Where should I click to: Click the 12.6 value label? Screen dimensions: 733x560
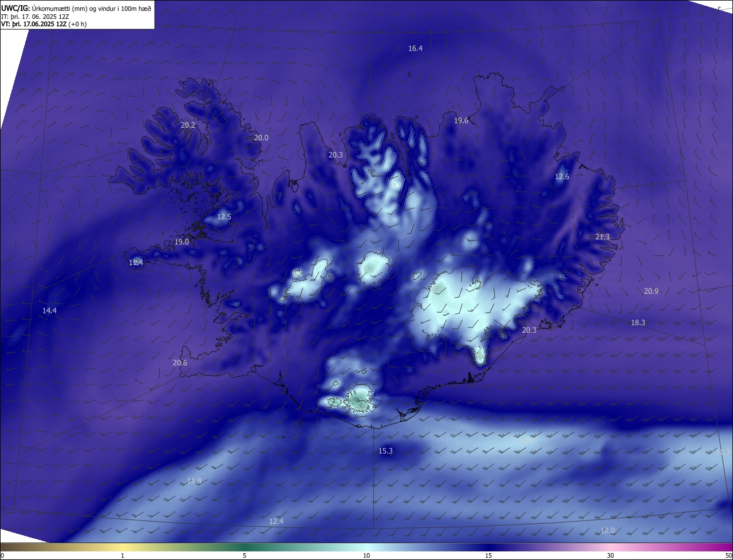point(562,176)
